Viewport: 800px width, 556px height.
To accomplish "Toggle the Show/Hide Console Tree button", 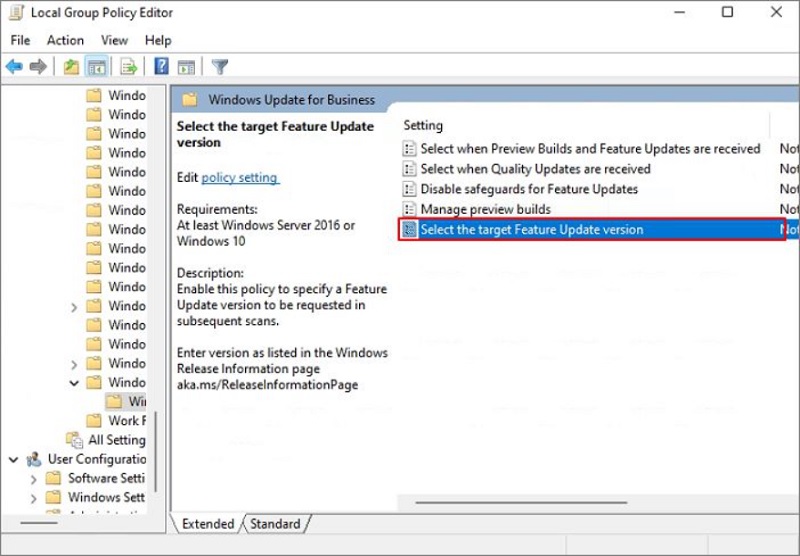I will [x=97, y=67].
